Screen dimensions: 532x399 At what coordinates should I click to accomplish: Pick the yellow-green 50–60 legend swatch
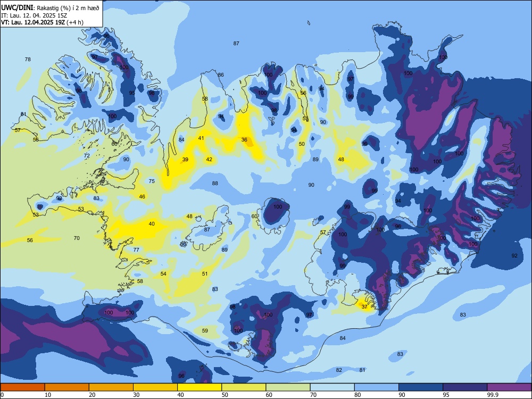click(x=244, y=387)
